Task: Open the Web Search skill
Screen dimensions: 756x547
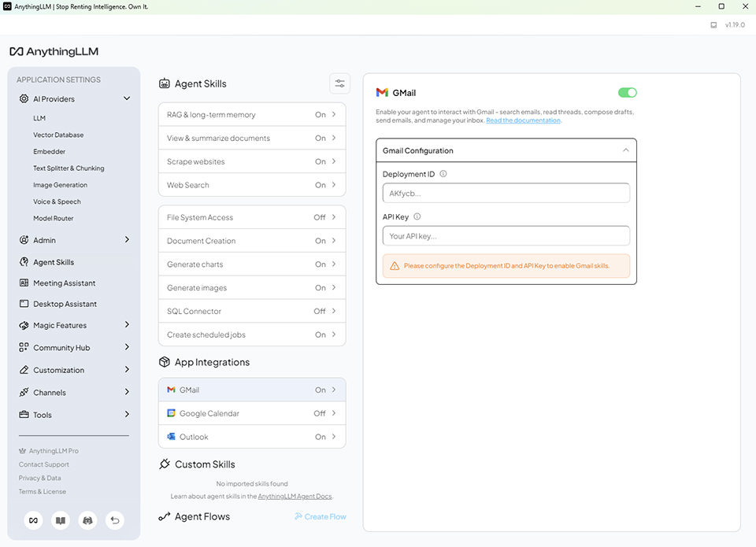Action: click(252, 185)
